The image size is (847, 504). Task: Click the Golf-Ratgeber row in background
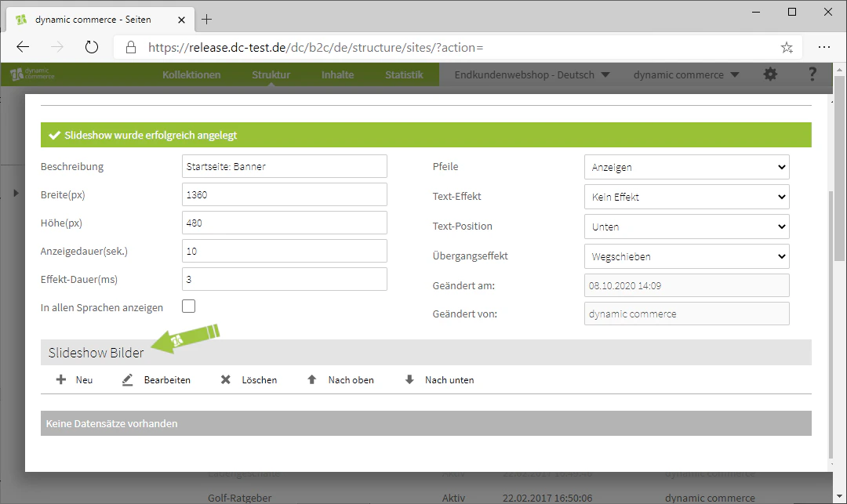pyautogui.click(x=240, y=498)
